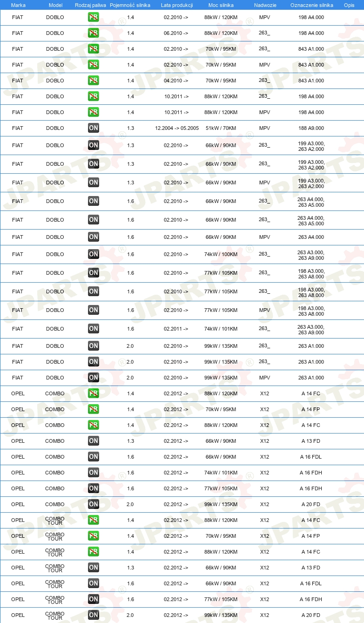Click ON icon in Combo Tour A 13 FD row
Image resolution: width=364 pixels, height=623 pixels.
pyautogui.click(x=94, y=568)
